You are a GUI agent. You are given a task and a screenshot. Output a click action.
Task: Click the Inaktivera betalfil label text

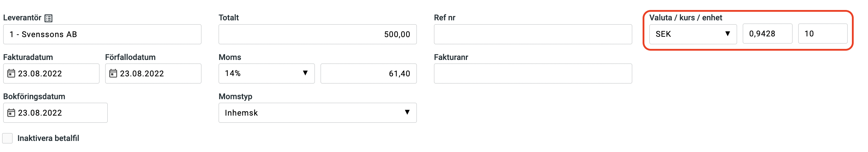pyautogui.click(x=48, y=138)
